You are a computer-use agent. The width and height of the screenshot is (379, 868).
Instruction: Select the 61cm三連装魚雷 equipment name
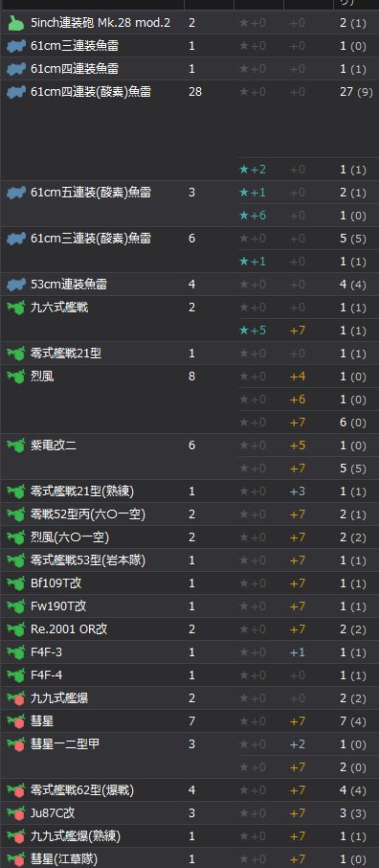75,46
